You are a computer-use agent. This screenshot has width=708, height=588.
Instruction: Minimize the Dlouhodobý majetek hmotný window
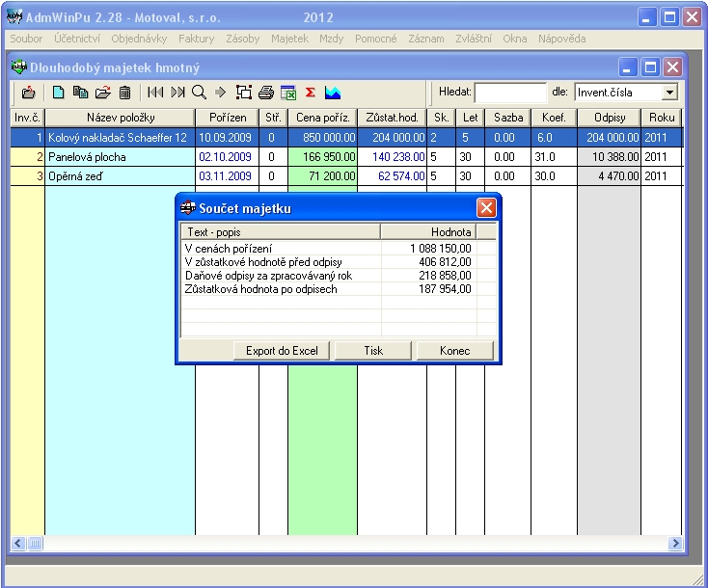pos(627,67)
